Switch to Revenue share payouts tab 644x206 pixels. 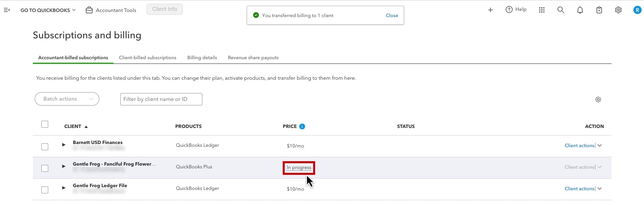(x=253, y=57)
